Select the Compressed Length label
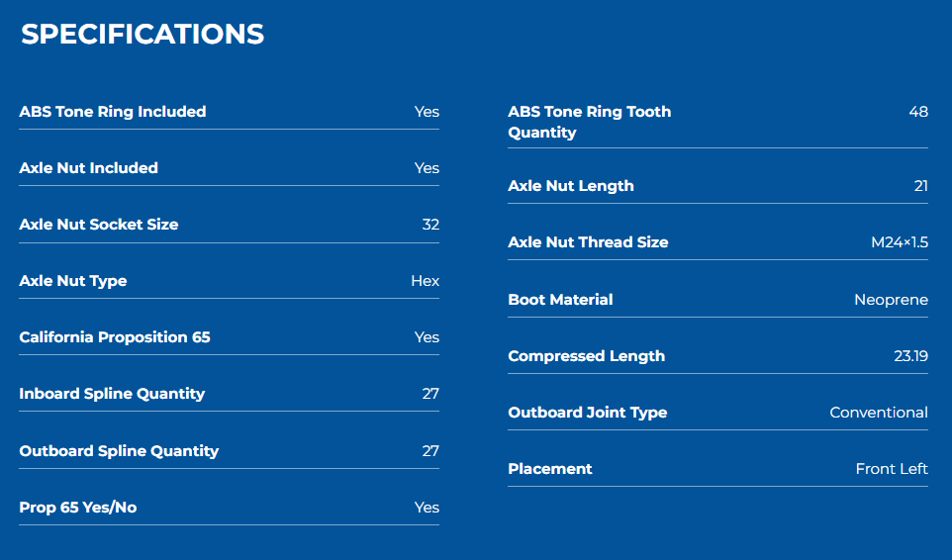 click(587, 356)
